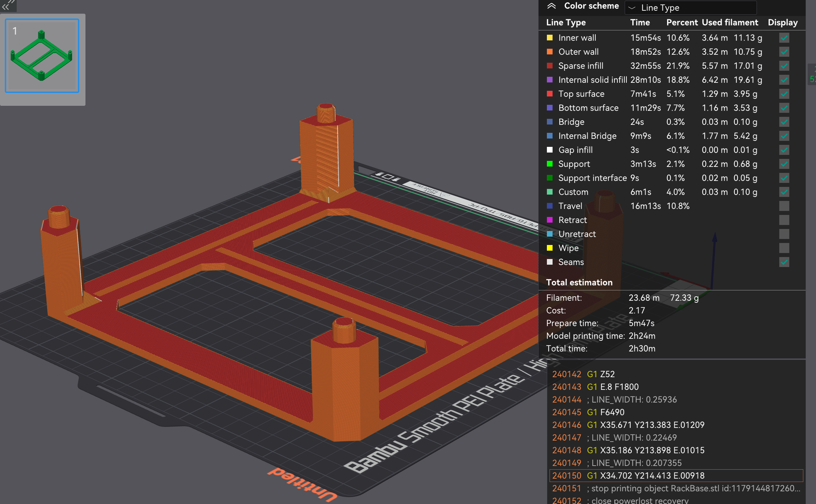Click the Wipe yellow color swatch
Viewport: 816px width, 504px height.
550,248
